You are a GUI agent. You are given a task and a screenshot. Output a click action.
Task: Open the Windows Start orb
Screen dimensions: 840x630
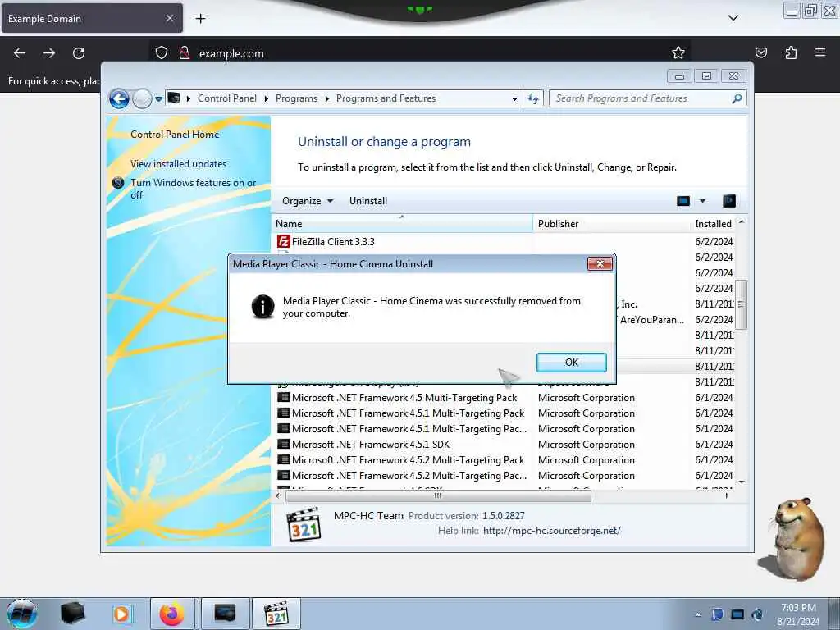[22, 614]
